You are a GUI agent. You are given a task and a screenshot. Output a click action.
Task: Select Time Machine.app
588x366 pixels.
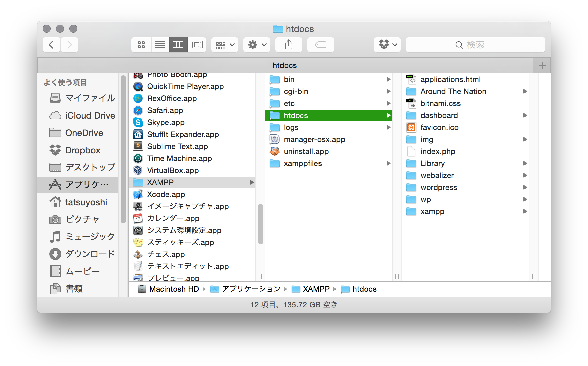click(x=192, y=158)
